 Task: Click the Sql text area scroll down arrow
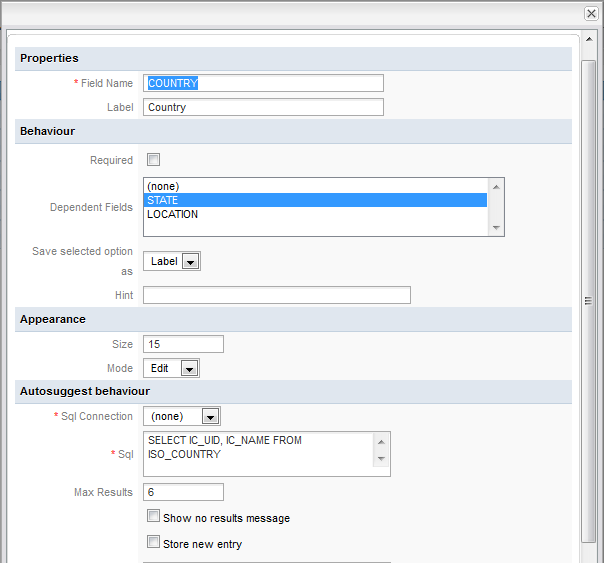[x=381, y=458]
